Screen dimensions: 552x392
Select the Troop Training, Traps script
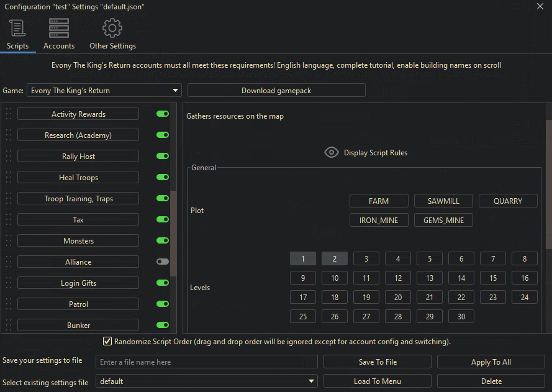tap(78, 199)
